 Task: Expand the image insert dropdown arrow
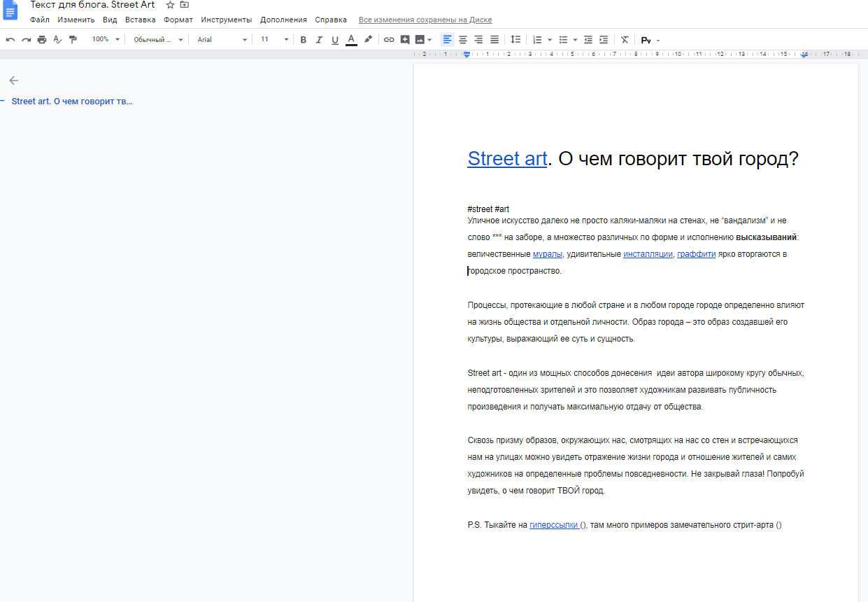pyautogui.click(x=429, y=40)
